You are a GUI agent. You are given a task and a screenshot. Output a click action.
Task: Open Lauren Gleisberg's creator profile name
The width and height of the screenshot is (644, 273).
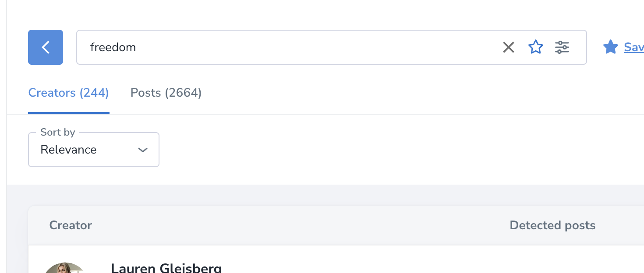[x=166, y=268]
